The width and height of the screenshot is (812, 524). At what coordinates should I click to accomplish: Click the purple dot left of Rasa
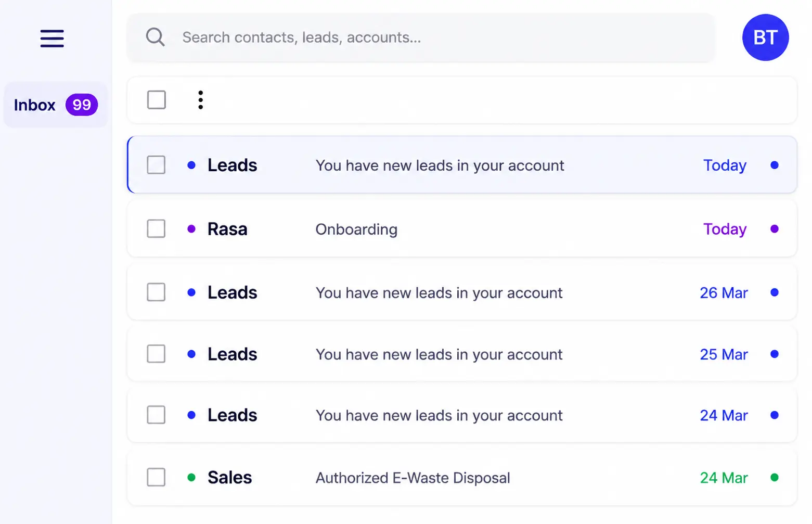191,229
